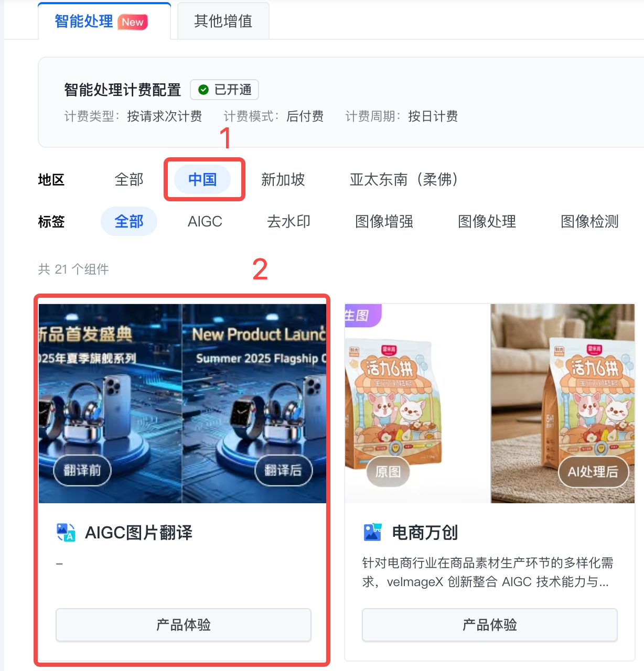The width and height of the screenshot is (644, 671).
Task: Open the AIGC图片翻译 preview thumbnail
Action: click(x=183, y=404)
